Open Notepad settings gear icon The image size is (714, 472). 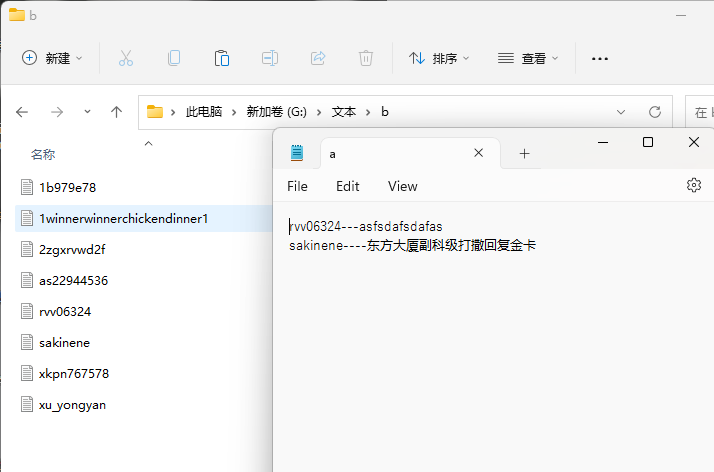click(x=694, y=185)
